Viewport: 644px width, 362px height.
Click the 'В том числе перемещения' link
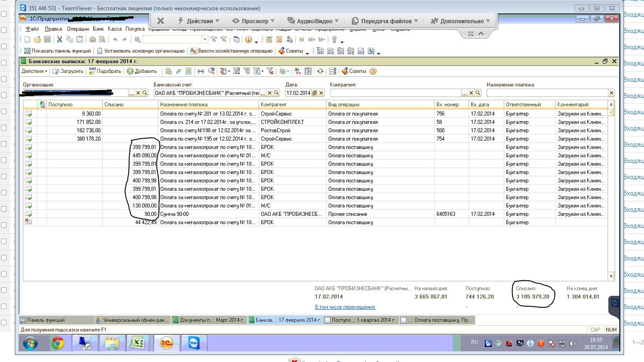pyautogui.click(x=345, y=307)
